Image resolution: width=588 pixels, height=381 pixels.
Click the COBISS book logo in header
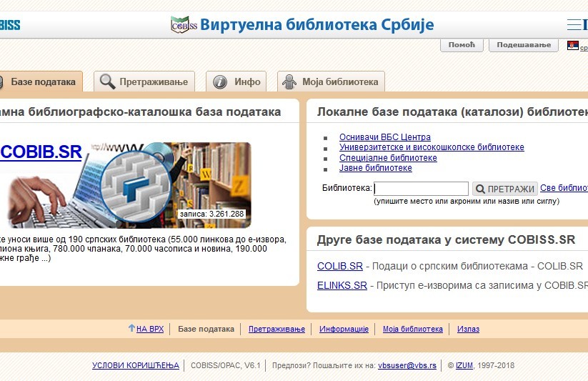184,25
